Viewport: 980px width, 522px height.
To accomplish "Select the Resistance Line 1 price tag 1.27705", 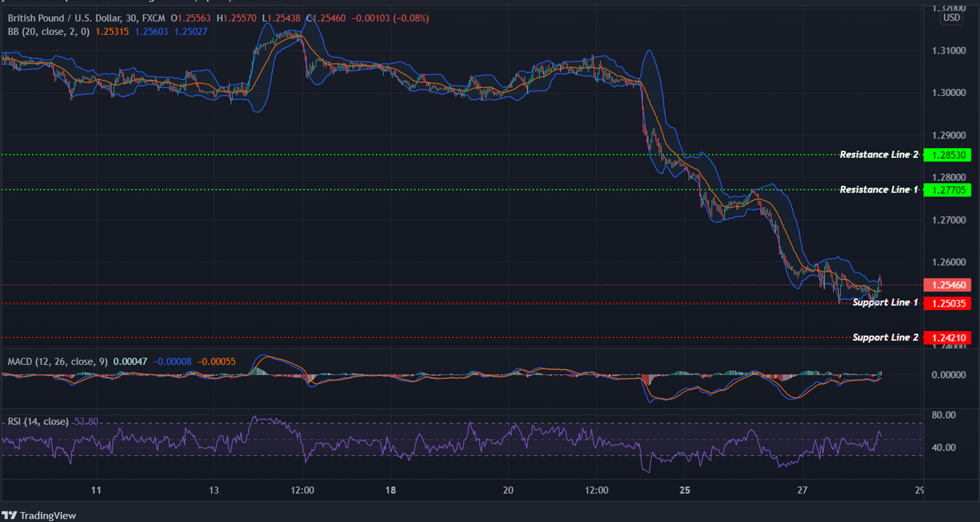I will pyautogui.click(x=948, y=190).
